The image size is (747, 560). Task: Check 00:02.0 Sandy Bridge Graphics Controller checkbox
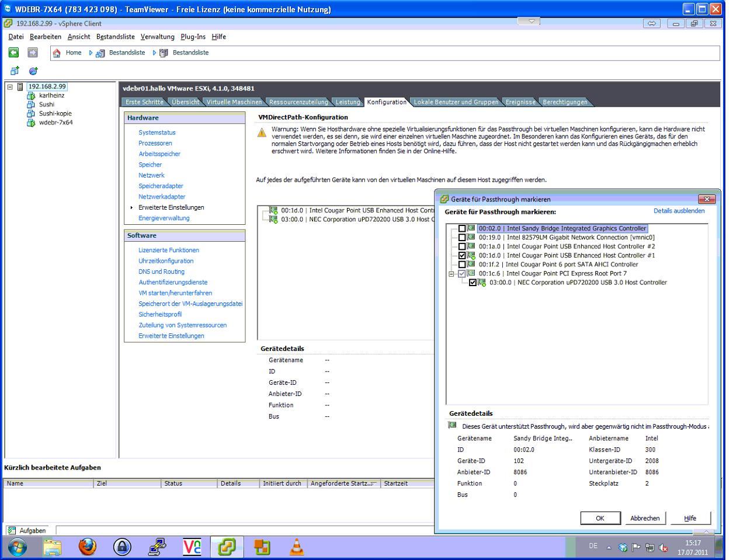point(463,229)
